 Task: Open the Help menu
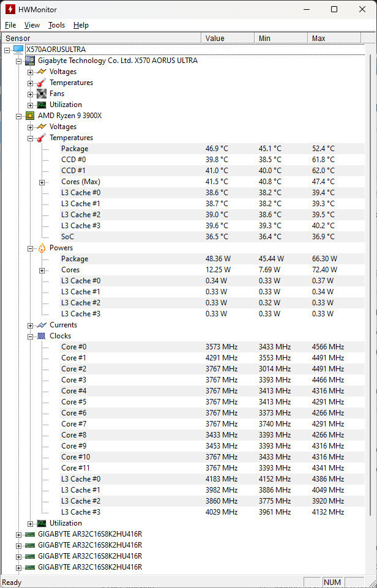pos(81,25)
